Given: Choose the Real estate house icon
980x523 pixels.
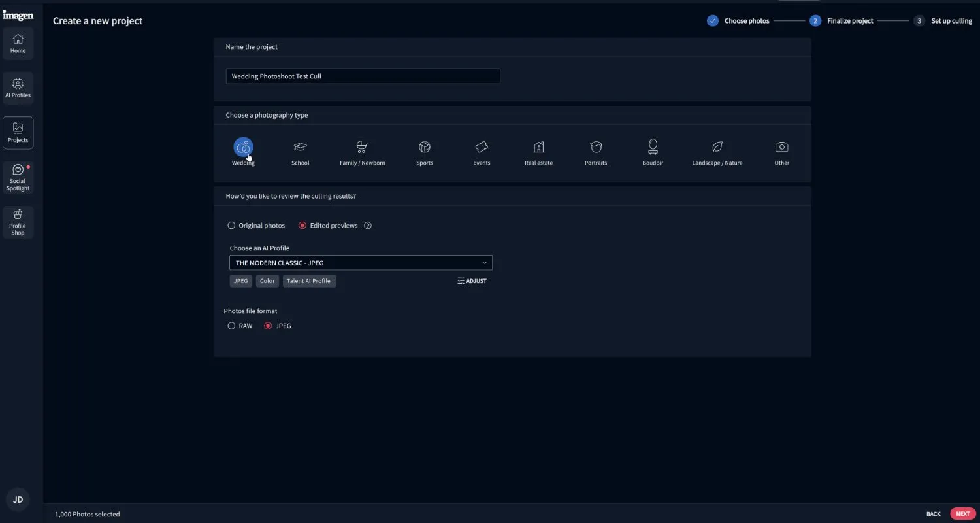Looking at the screenshot, I should pos(538,147).
